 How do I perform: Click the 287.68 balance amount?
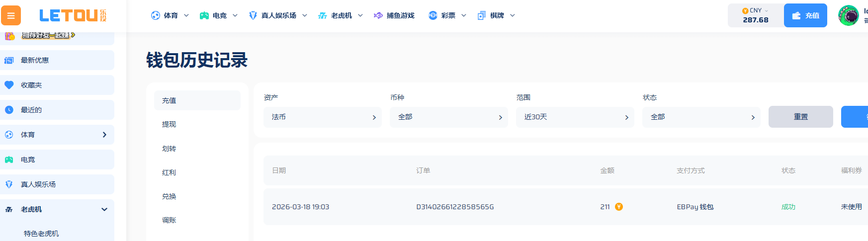click(756, 20)
